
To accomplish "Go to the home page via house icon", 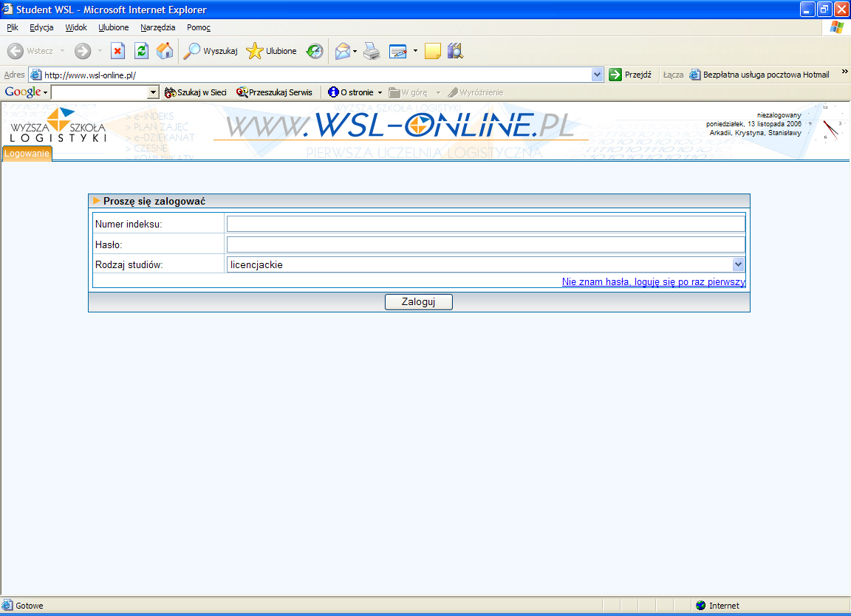I will pos(165,51).
